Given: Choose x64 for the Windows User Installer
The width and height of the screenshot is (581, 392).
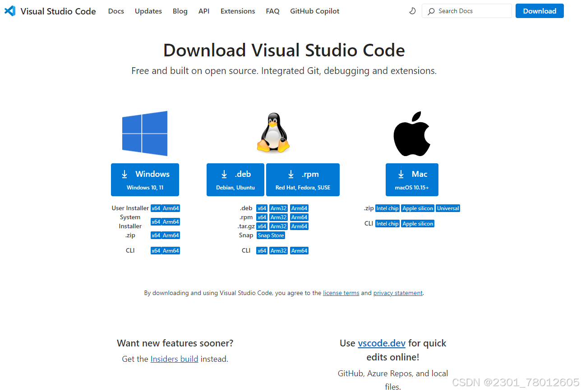Looking at the screenshot, I should point(156,208).
